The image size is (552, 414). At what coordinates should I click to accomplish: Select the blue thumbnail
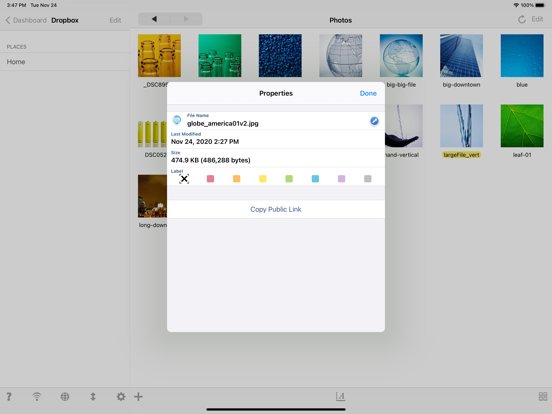tap(522, 56)
